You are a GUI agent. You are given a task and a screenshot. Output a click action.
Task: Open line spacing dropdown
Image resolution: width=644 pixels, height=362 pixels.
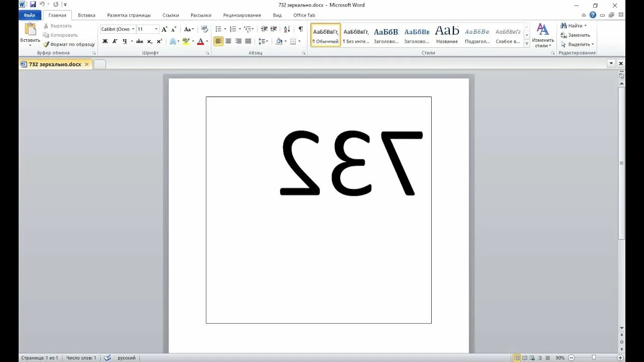click(263, 41)
